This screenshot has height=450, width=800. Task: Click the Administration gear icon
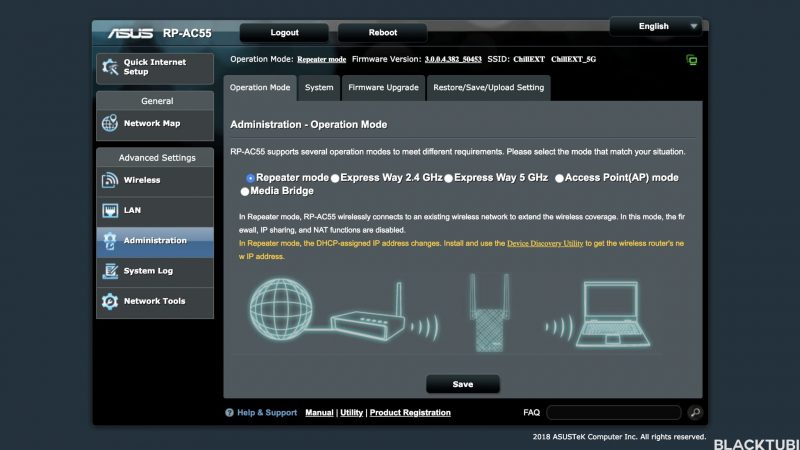point(110,241)
